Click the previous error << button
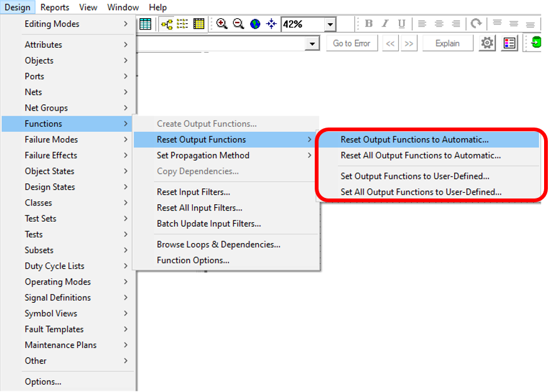 click(x=390, y=43)
